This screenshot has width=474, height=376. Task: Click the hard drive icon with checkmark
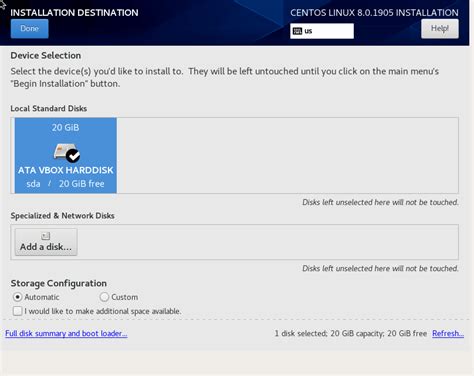pos(67,152)
